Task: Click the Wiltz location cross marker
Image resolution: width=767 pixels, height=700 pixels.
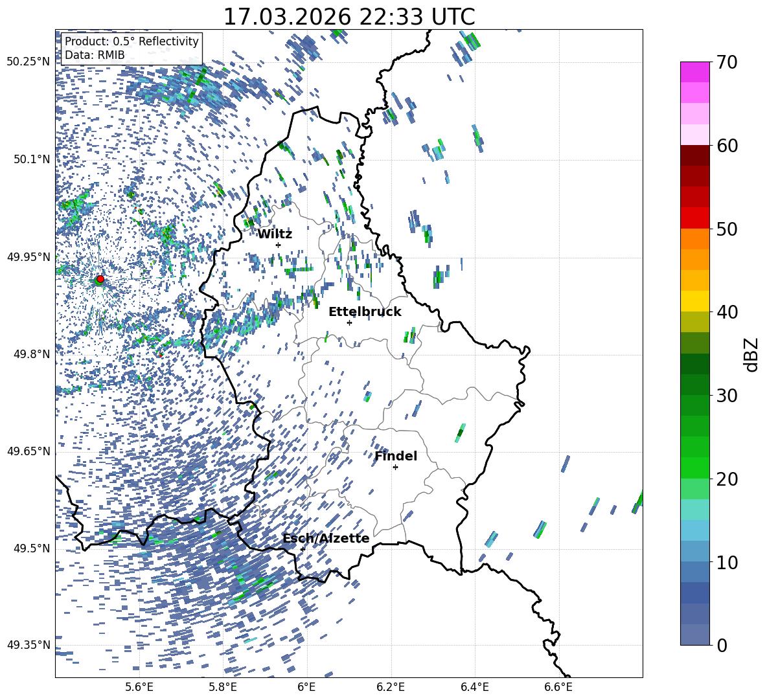Action: (x=279, y=245)
